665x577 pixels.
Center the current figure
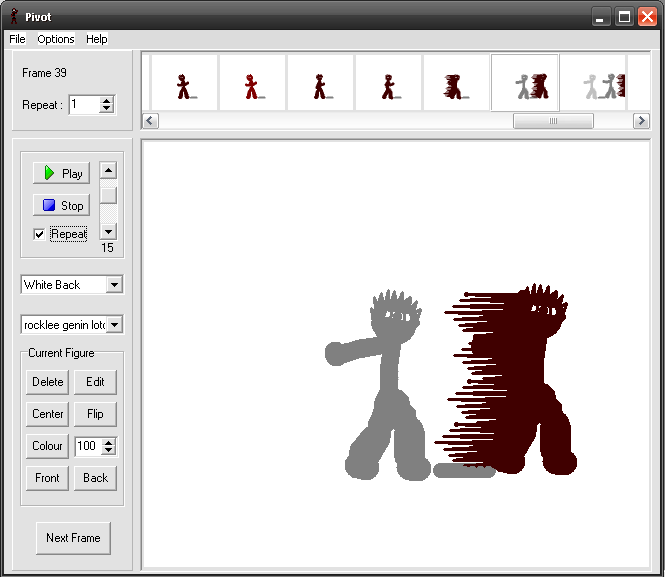[x=48, y=414]
